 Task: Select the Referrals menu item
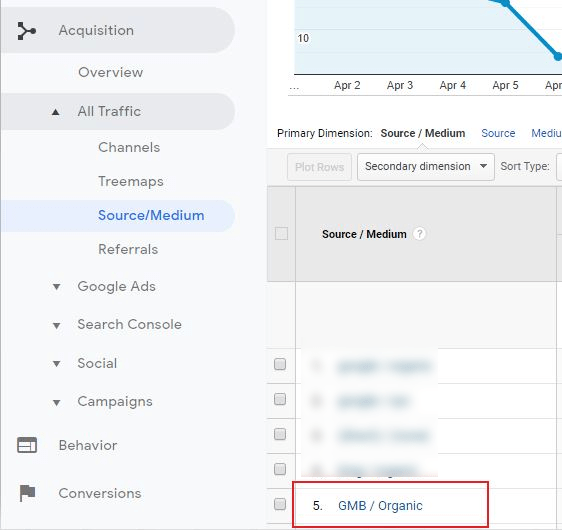pos(128,249)
